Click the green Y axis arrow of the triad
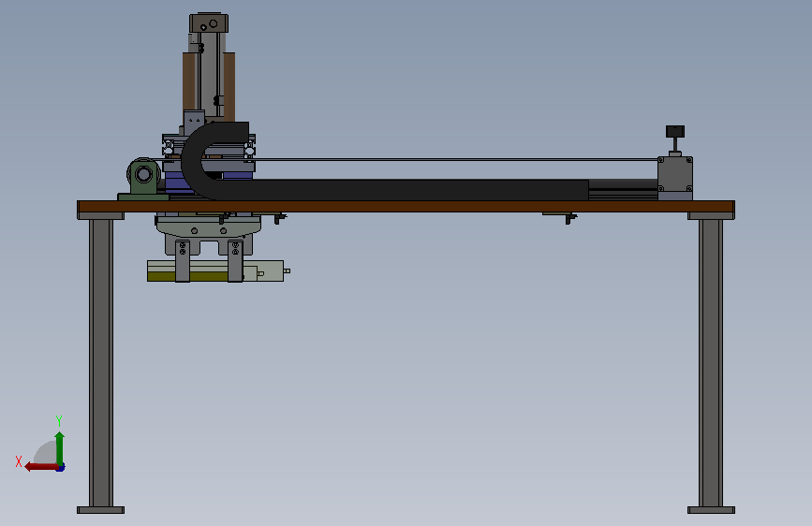 pos(60,448)
